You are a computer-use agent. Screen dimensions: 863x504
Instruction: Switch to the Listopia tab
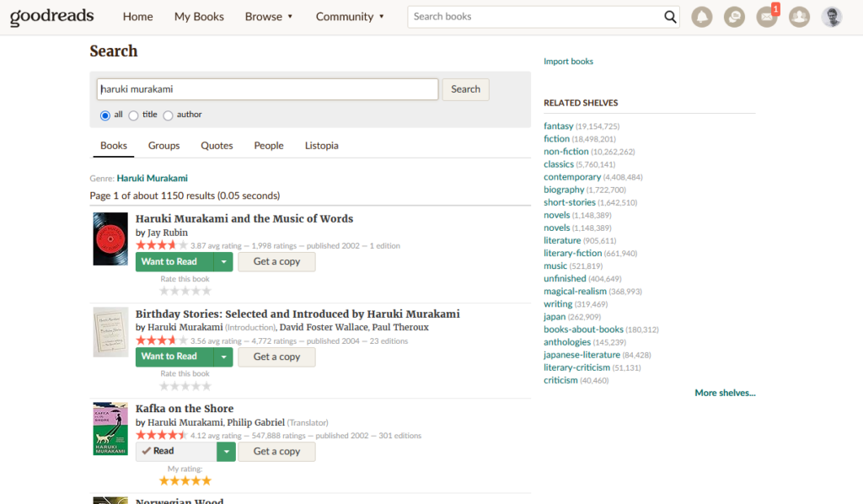(321, 146)
